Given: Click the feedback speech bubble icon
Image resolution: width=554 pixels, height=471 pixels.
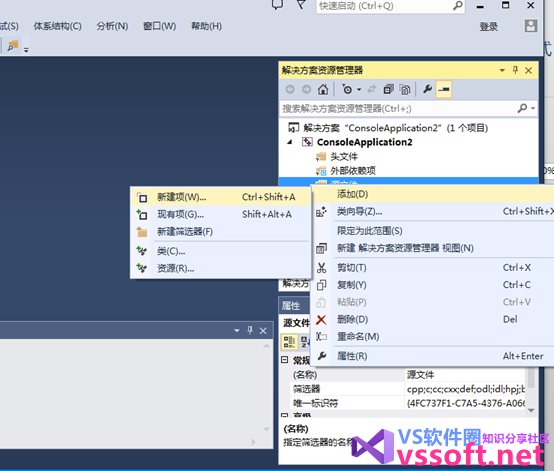Looking at the screenshot, I should pyautogui.click(x=278, y=4).
